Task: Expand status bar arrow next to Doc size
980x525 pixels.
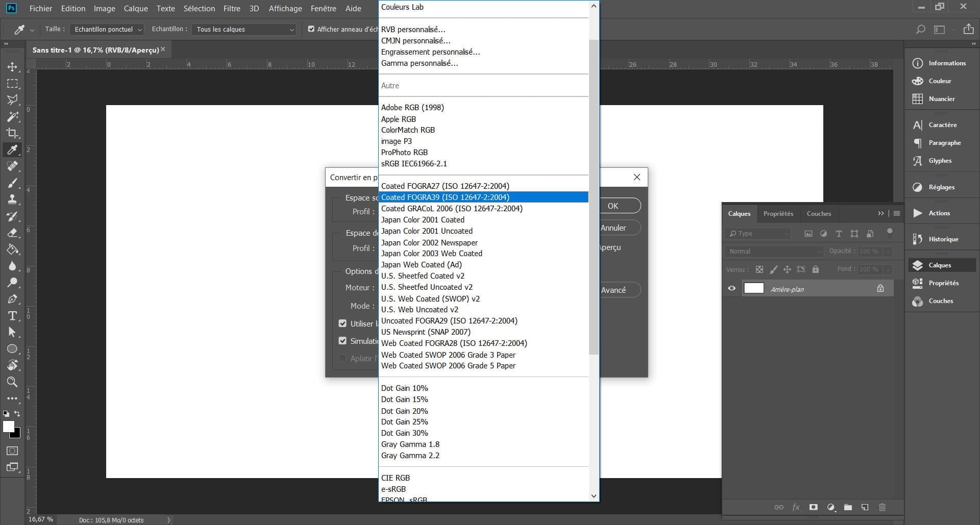Action: [169, 520]
